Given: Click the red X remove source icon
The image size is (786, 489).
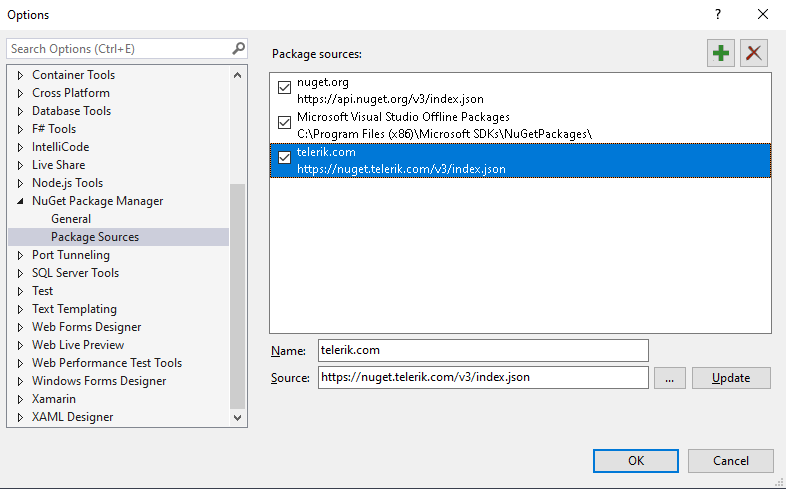Looking at the screenshot, I should (x=753, y=53).
